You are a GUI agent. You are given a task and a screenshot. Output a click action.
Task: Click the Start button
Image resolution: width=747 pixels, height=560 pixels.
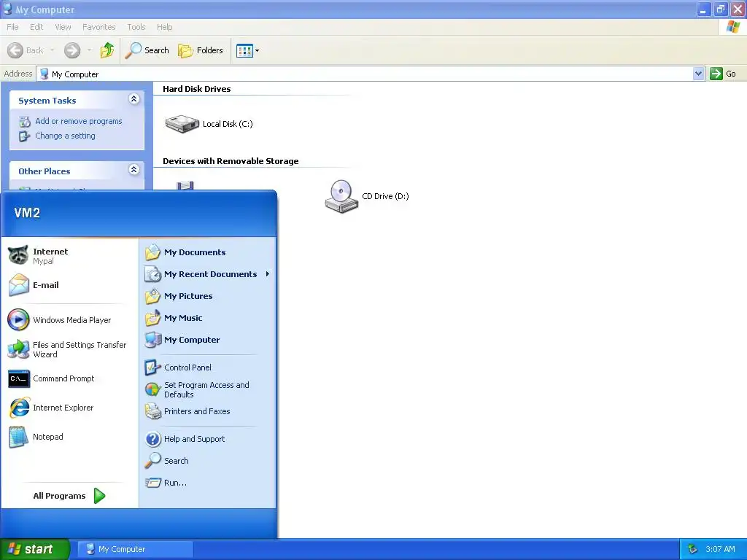point(35,549)
